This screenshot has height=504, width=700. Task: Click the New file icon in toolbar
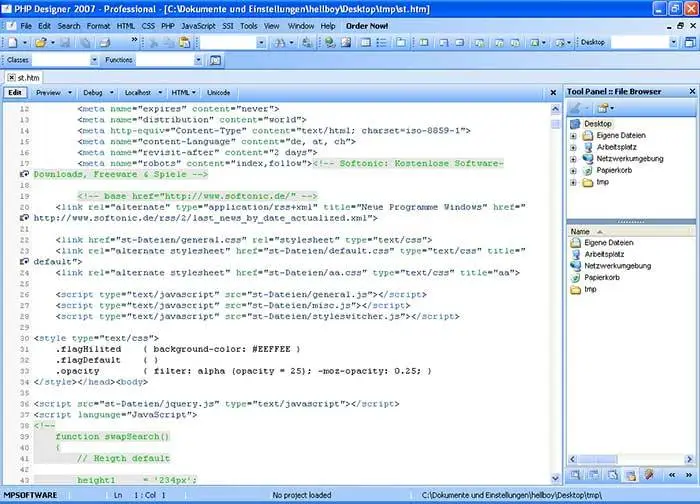click(13, 43)
